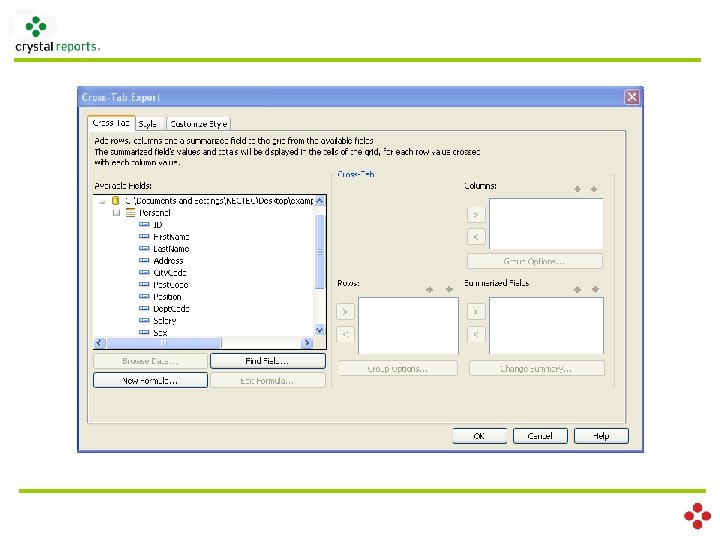Select the FirstName field
This screenshot has width=720, height=540.
click(x=171, y=236)
